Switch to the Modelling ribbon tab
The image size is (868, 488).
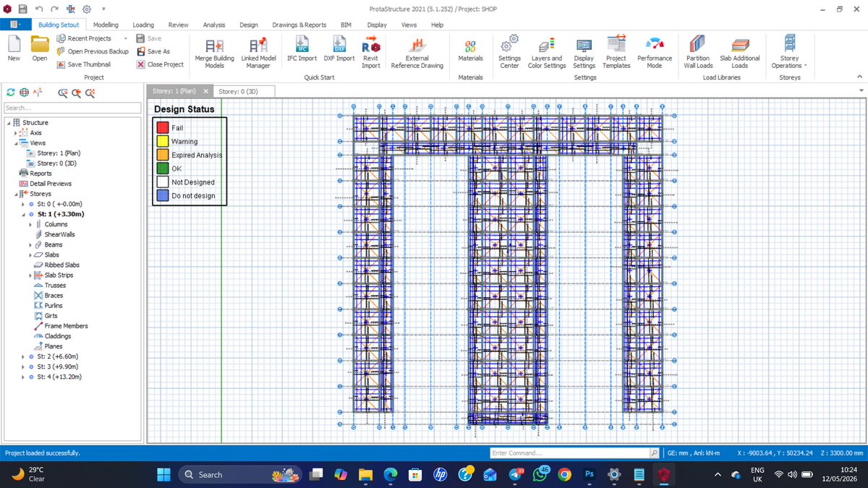click(x=106, y=25)
